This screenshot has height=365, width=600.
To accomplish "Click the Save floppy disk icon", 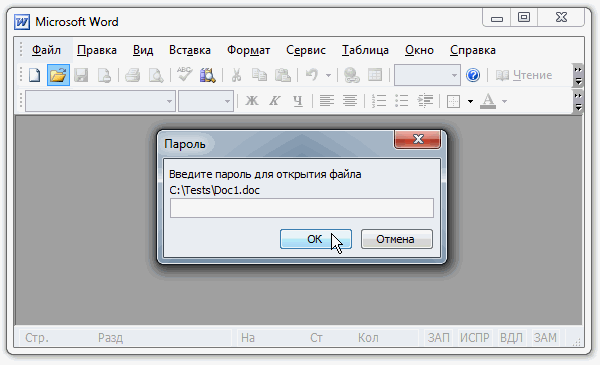I will (x=81, y=75).
